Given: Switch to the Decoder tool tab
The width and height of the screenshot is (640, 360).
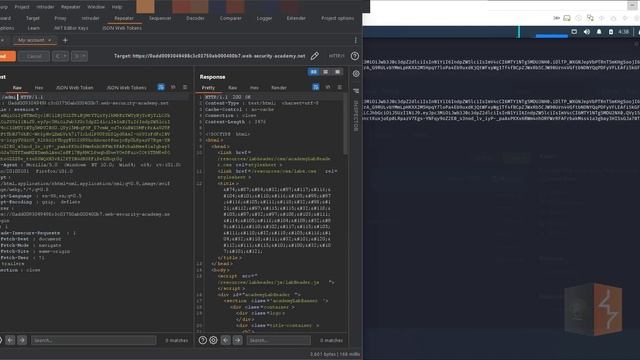Looking at the screenshot, I should point(195,18).
